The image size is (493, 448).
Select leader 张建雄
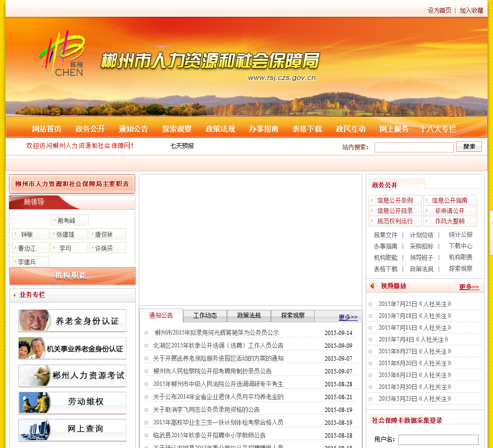[x=69, y=234]
